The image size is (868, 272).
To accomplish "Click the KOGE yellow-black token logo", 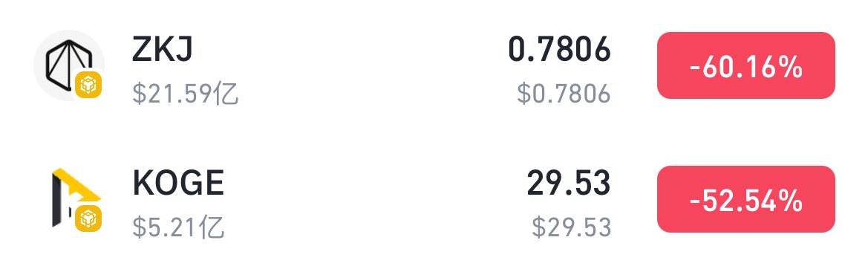I will [x=75, y=198].
